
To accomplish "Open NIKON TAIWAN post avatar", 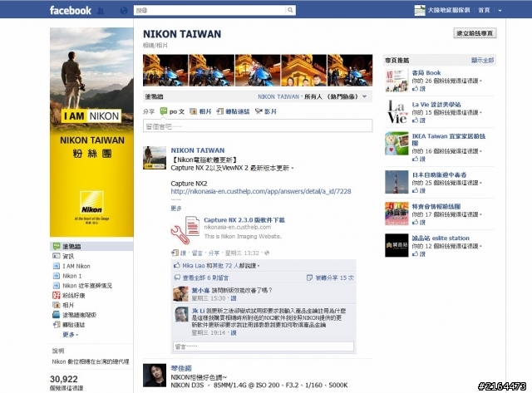I will point(155,158).
